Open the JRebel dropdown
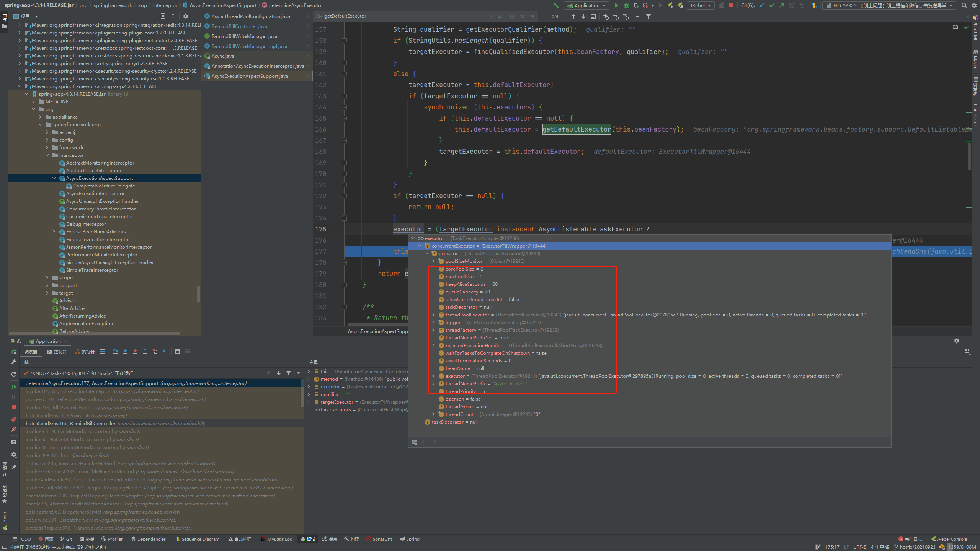Image resolution: width=980 pixels, height=551 pixels. [701, 5]
